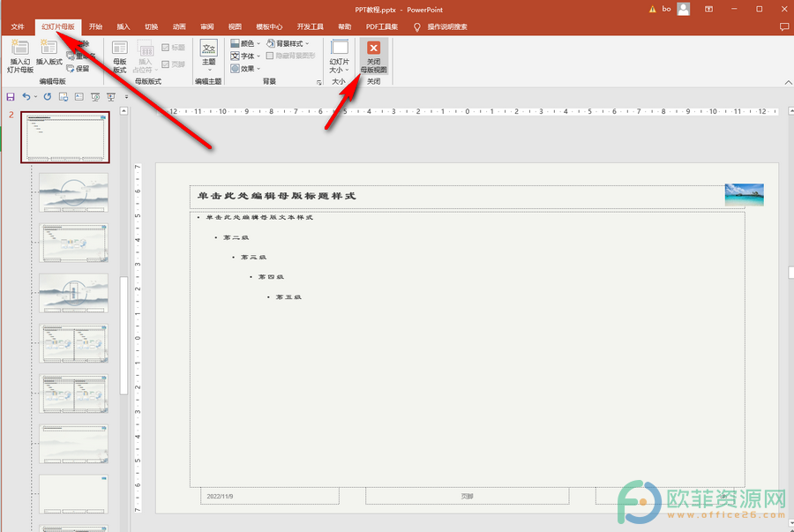Open the Help (帮助) tab
This screenshot has width=794, height=532.
(x=345, y=26)
